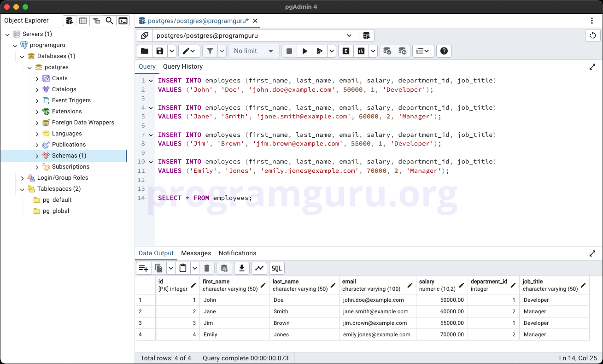Switch to the Messages tab
This screenshot has height=364, width=603.
pyautogui.click(x=196, y=253)
